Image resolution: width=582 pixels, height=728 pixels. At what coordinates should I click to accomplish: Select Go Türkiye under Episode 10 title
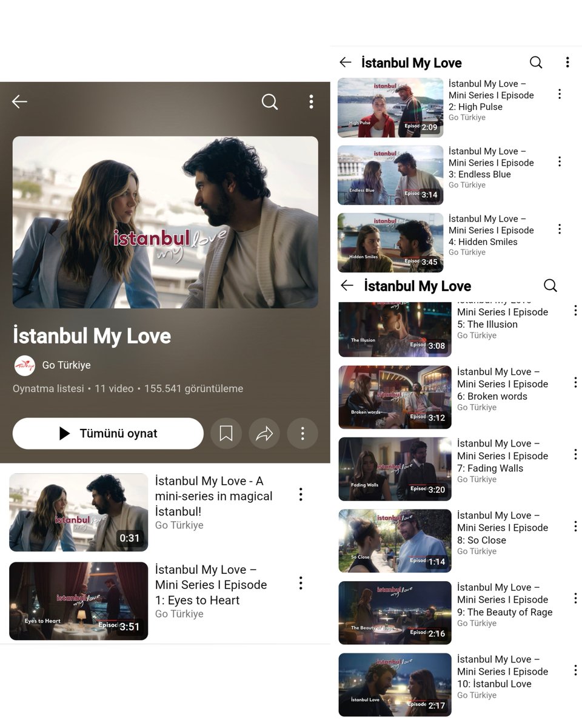tap(477, 695)
